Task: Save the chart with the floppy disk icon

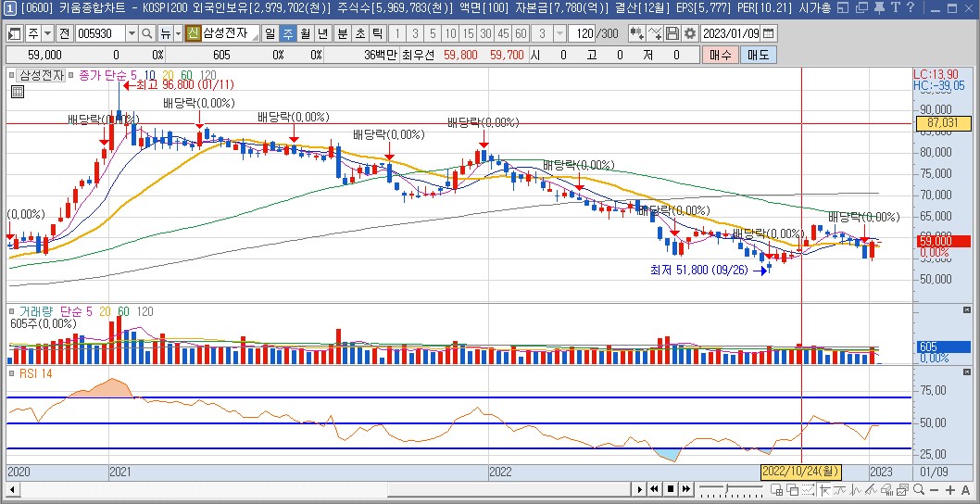Action: 672,33
